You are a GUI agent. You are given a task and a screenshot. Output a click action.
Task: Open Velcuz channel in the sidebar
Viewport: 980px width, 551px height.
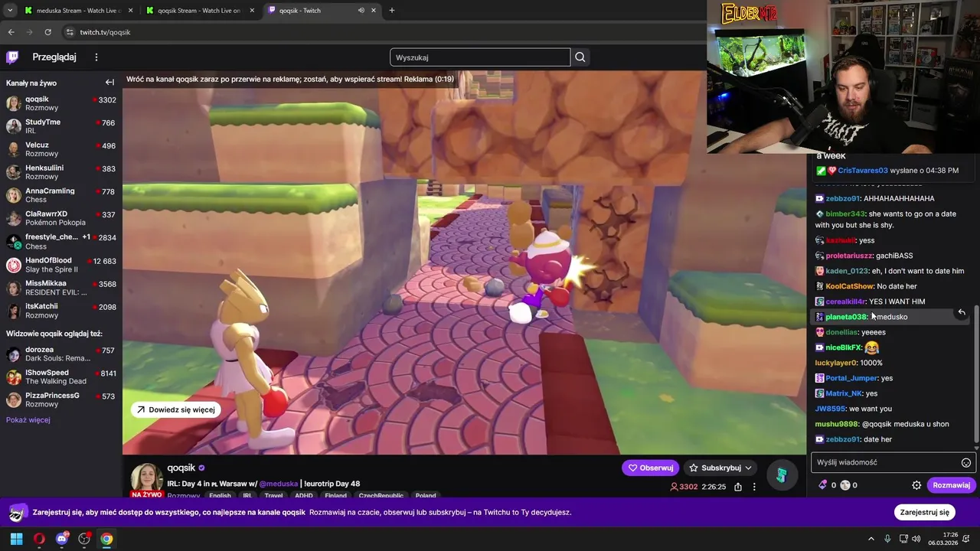[x=61, y=149]
